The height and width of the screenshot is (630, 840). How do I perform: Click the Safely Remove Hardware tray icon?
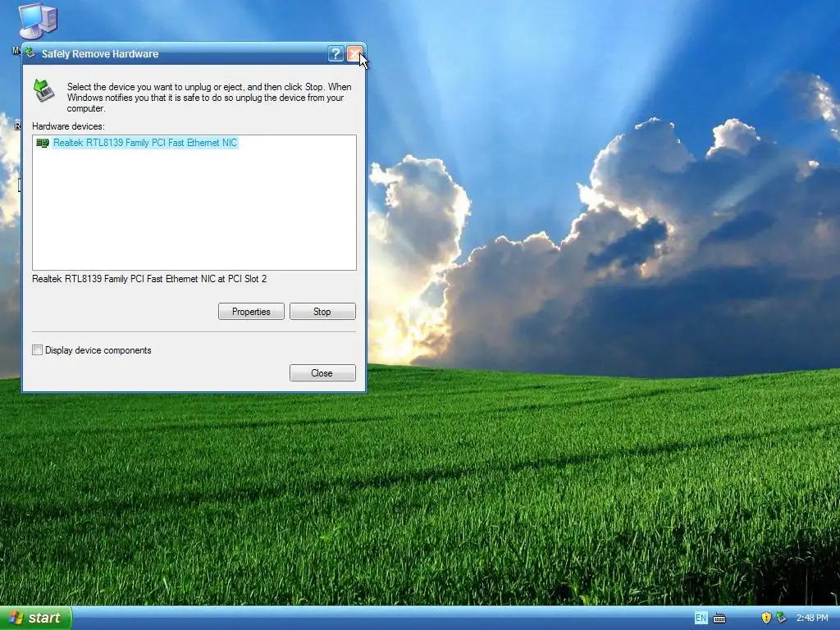pos(782,618)
